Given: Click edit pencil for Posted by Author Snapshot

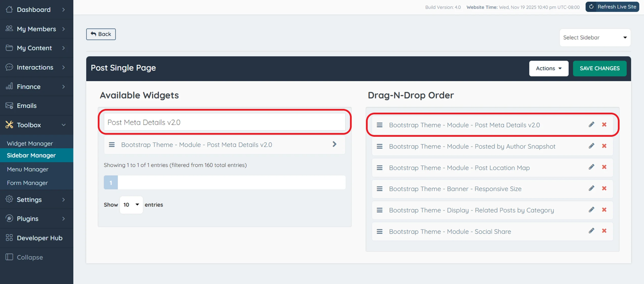Looking at the screenshot, I should [x=591, y=146].
